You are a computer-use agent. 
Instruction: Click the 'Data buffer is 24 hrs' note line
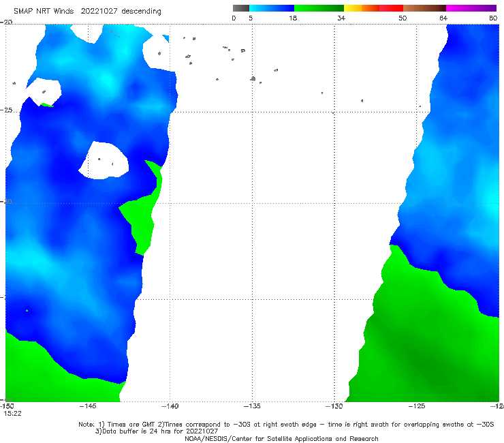point(157,431)
